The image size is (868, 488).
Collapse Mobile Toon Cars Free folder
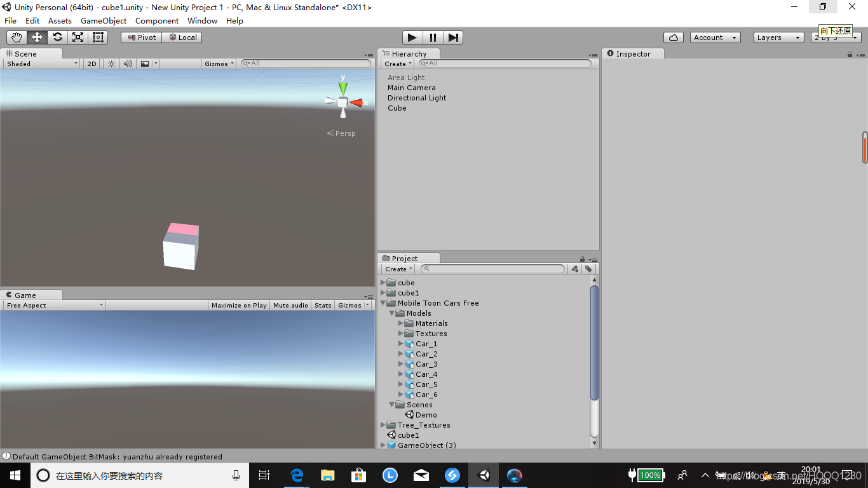(x=383, y=303)
